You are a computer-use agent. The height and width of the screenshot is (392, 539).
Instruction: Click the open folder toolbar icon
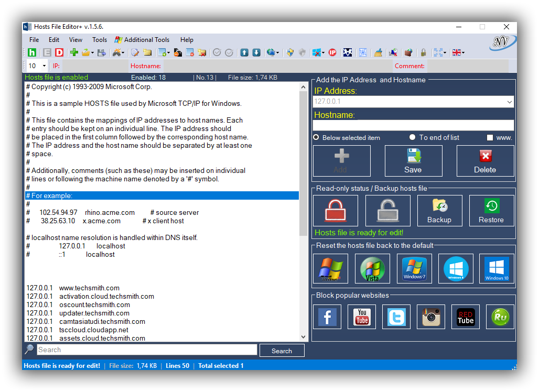(x=85, y=52)
